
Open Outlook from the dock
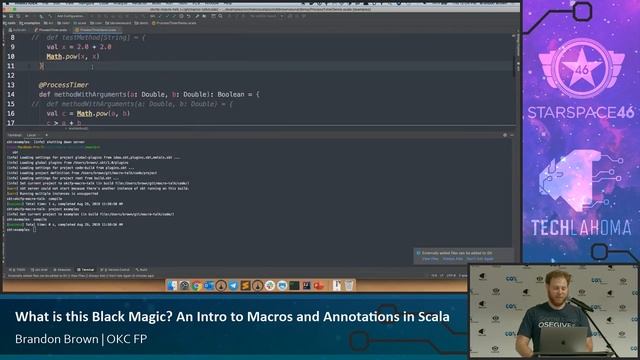click(x=209, y=285)
